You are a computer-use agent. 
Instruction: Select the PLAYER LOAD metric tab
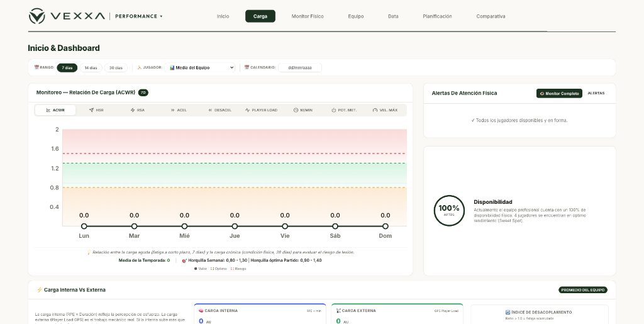[261, 110]
